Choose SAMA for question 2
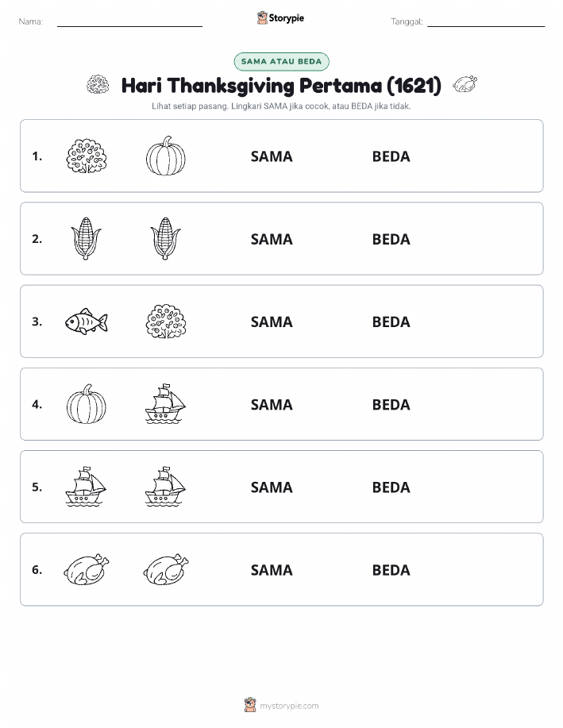The image size is (563, 728). [272, 239]
